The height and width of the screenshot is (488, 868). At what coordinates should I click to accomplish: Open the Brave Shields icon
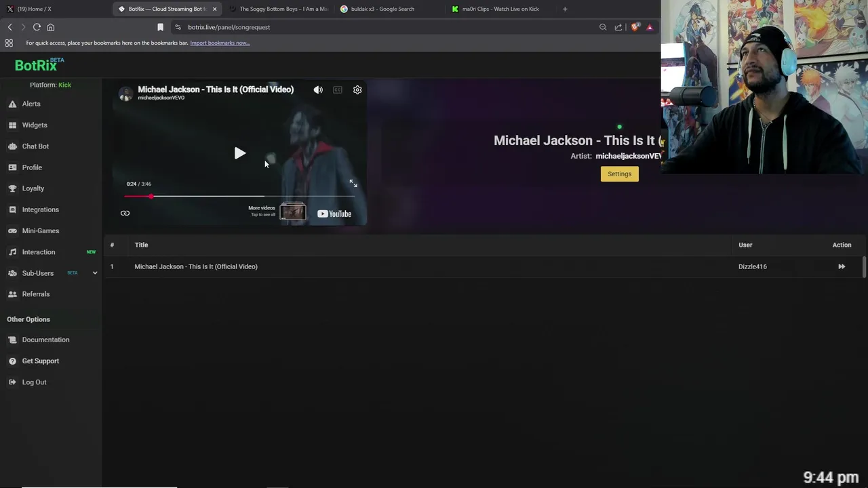635,27
